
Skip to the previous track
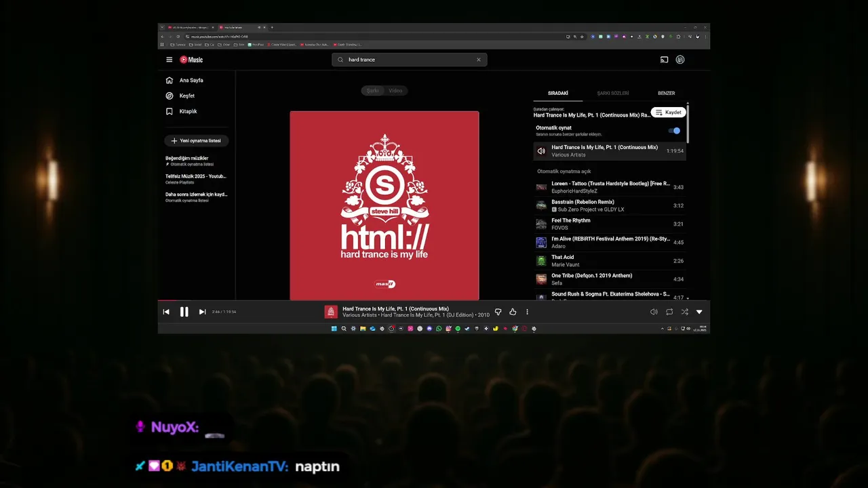point(166,312)
